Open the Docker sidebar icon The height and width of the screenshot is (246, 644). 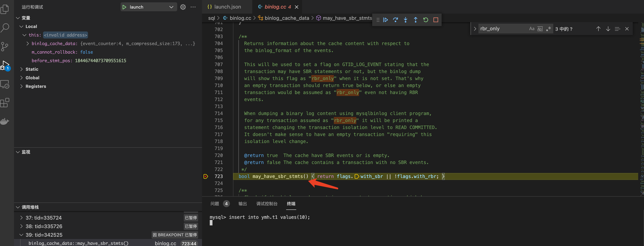click(x=5, y=121)
